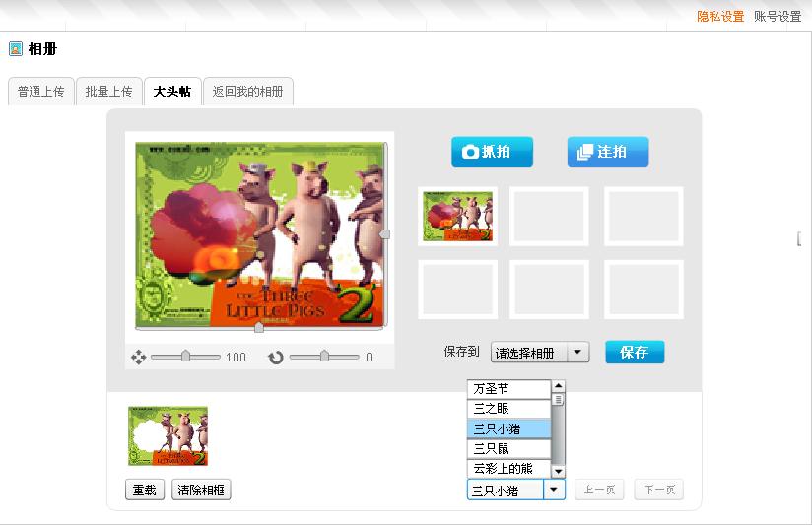This screenshot has height=525, width=812.
Task: Click the empty bottom-middle photo slot
Action: point(549,290)
